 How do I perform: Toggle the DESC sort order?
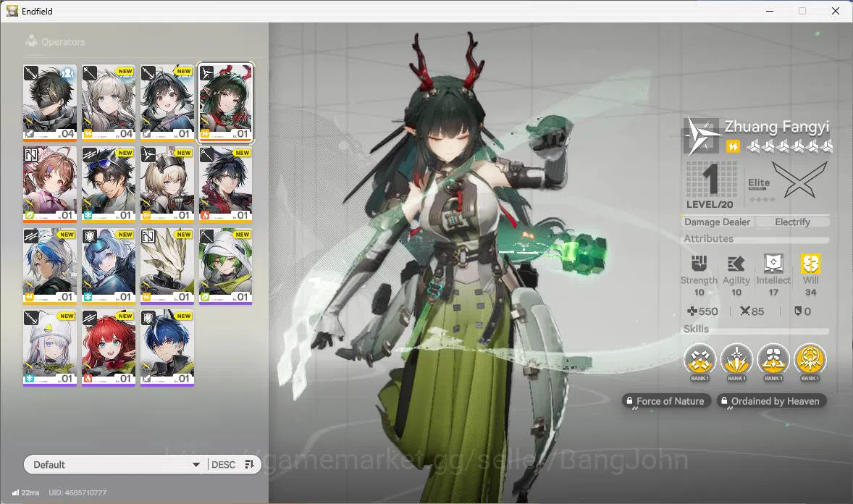pos(223,465)
